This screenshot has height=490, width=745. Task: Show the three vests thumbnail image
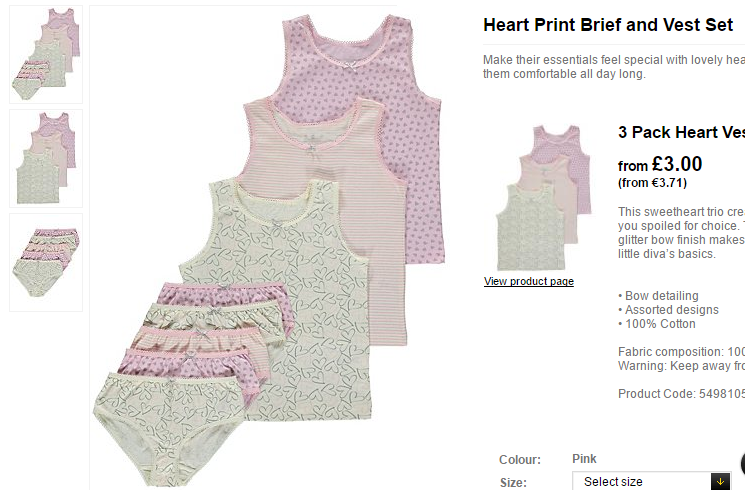46,158
